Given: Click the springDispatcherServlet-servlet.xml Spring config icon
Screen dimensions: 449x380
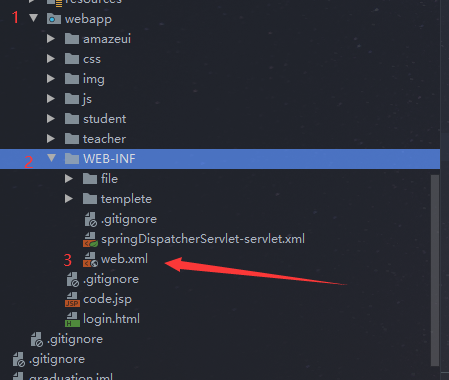Looking at the screenshot, I should coord(90,240).
